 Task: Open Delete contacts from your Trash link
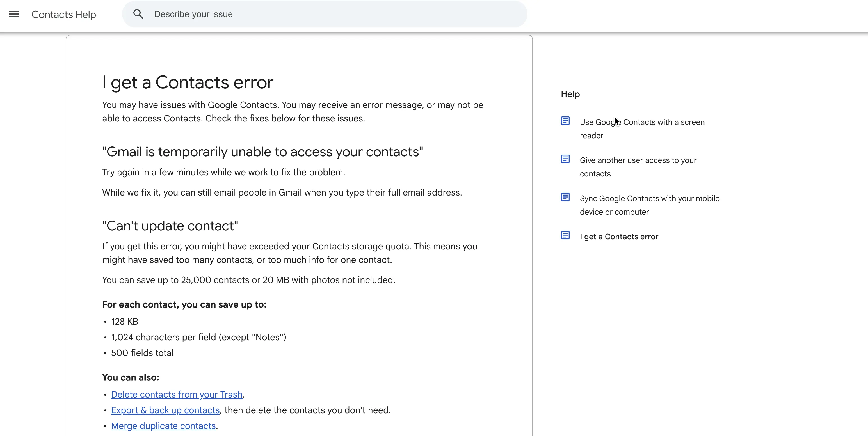click(177, 394)
